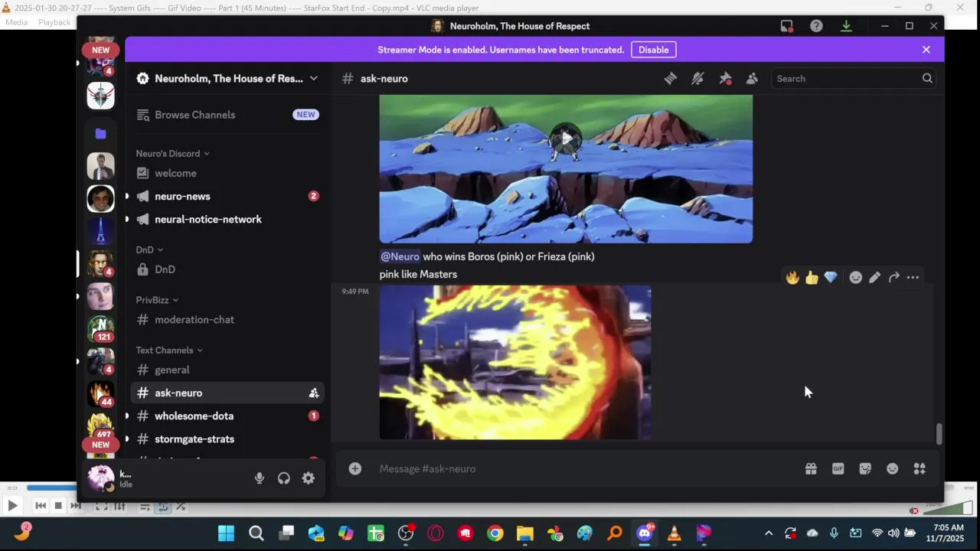980x551 pixels.
Task: Expand arrow beside wholesome-dota
Action: point(127,416)
